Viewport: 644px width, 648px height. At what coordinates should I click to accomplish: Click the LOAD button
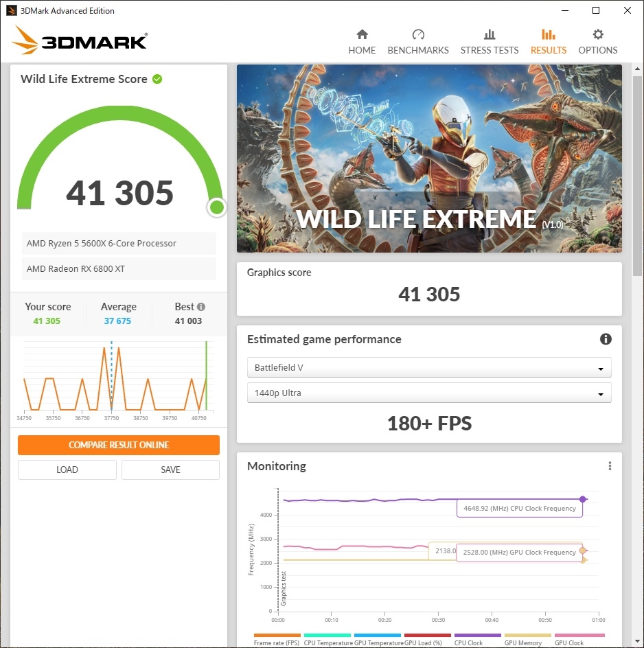67,470
